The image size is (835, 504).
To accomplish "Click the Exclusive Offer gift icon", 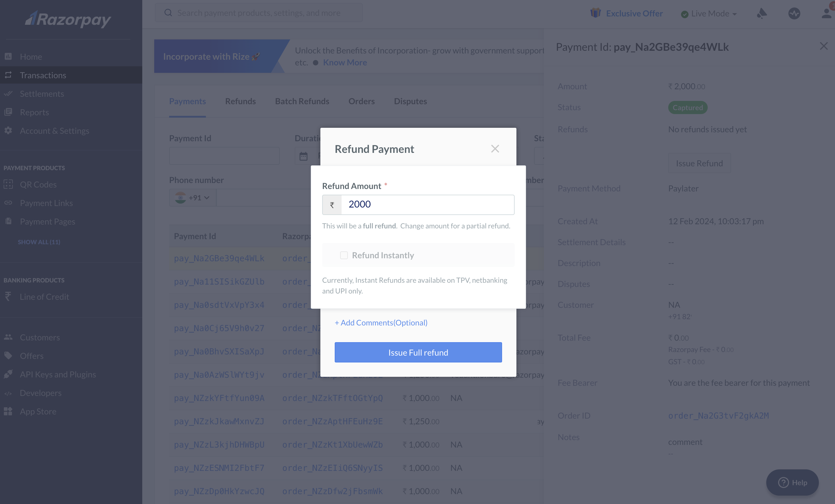I will coord(595,13).
